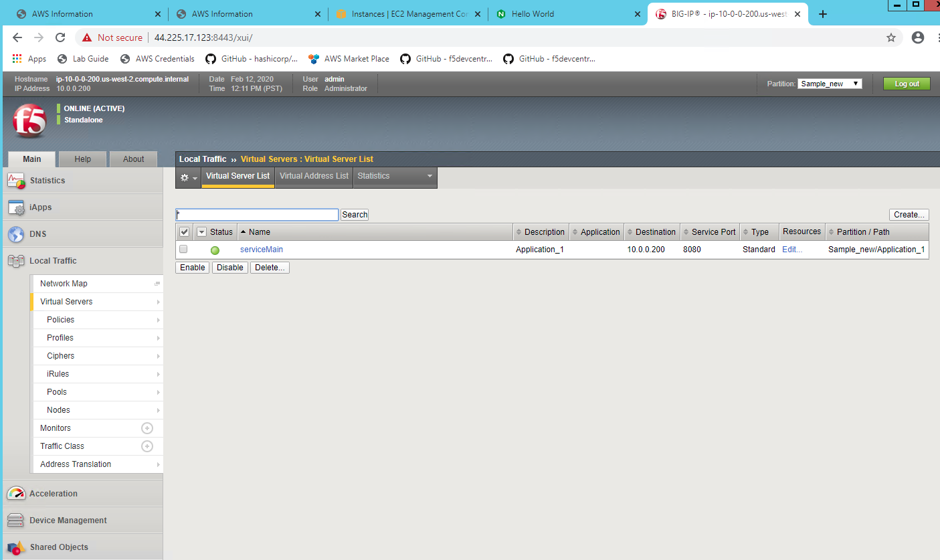Click the Create... button
940x560 pixels.
click(x=909, y=215)
